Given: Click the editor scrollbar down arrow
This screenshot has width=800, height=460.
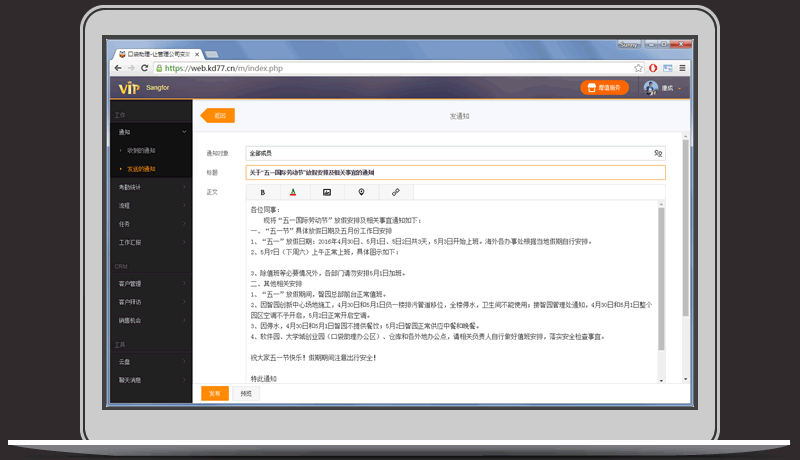Looking at the screenshot, I should click(661, 380).
